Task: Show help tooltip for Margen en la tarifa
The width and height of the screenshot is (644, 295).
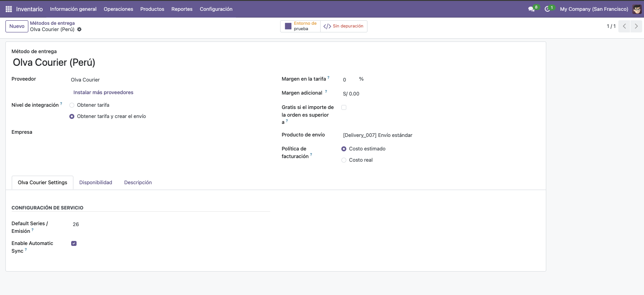Action: [328, 77]
